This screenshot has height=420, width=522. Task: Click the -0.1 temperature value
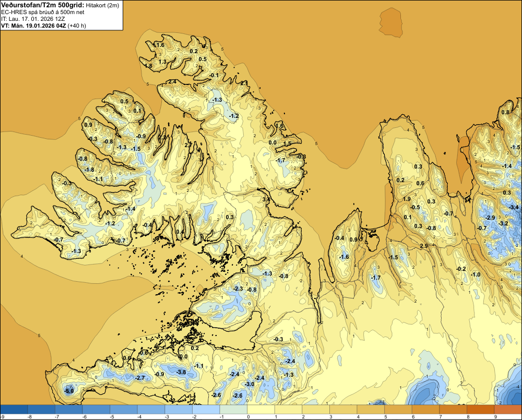(x=214, y=75)
